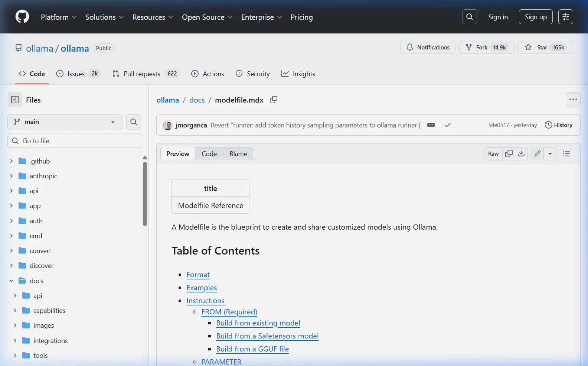Image resolution: width=588 pixels, height=366 pixels.
Task: Switch to the Code view of the file
Action: click(x=209, y=153)
